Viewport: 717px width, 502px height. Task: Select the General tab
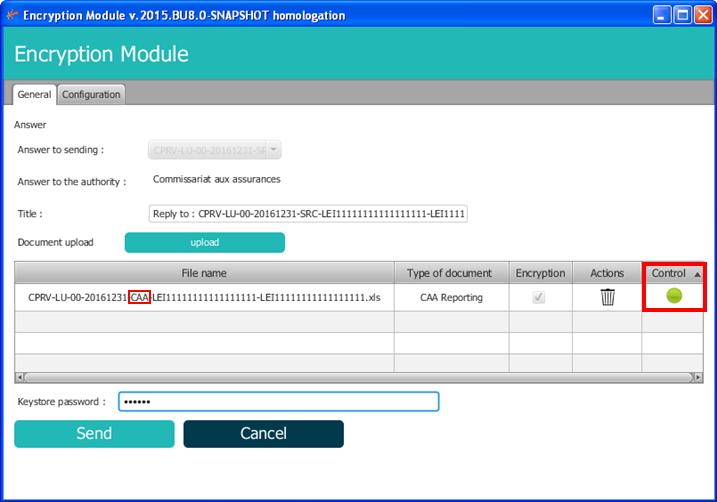tap(34, 94)
